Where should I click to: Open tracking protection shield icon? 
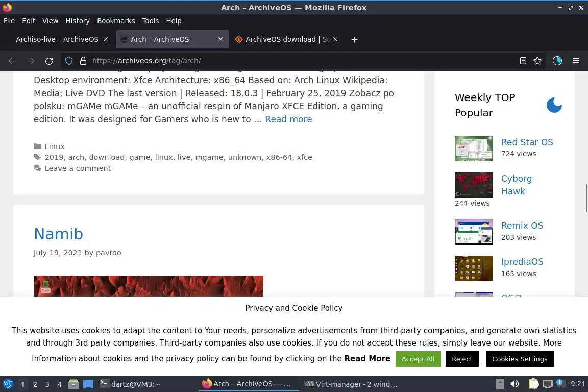pyautogui.click(x=69, y=61)
